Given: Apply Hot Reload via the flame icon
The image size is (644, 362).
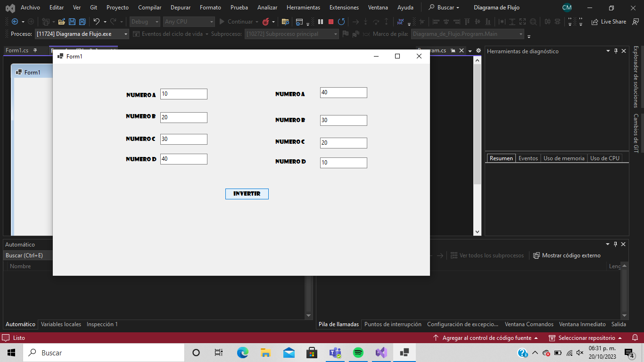Looking at the screenshot, I should point(267,21).
